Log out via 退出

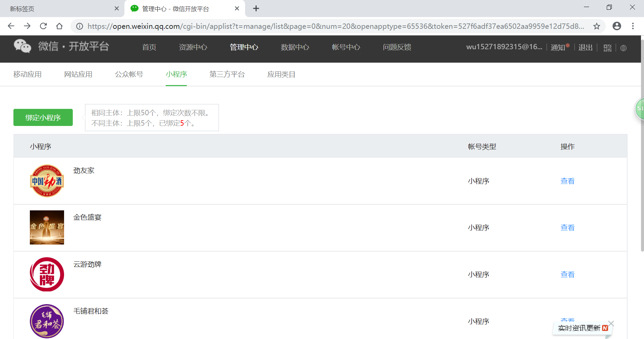pos(586,48)
